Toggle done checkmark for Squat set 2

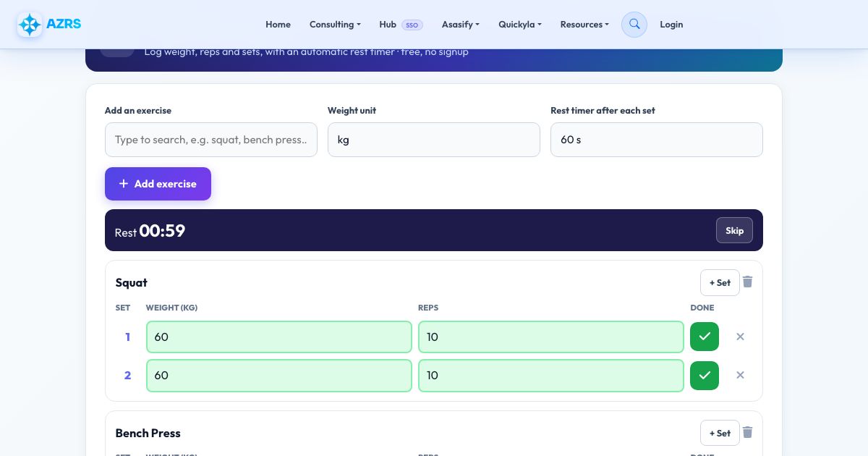click(705, 375)
